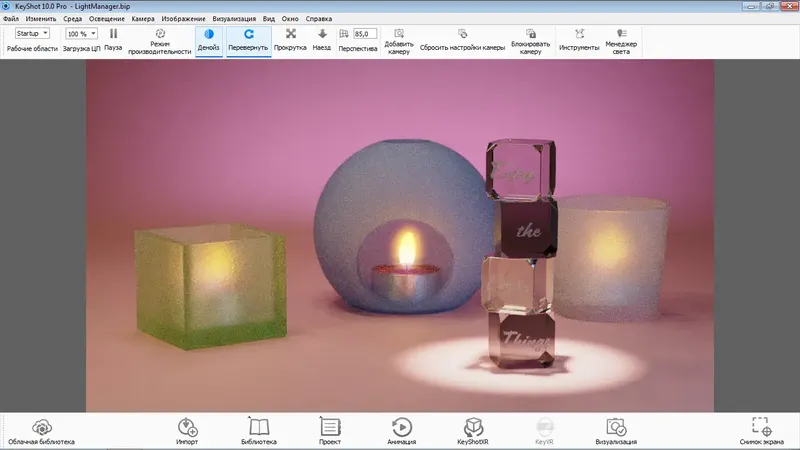Open KeyShotXR
Image resolution: width=800 pixels, height=450 pixels.
pyautogui.click(x=473, y=431)
